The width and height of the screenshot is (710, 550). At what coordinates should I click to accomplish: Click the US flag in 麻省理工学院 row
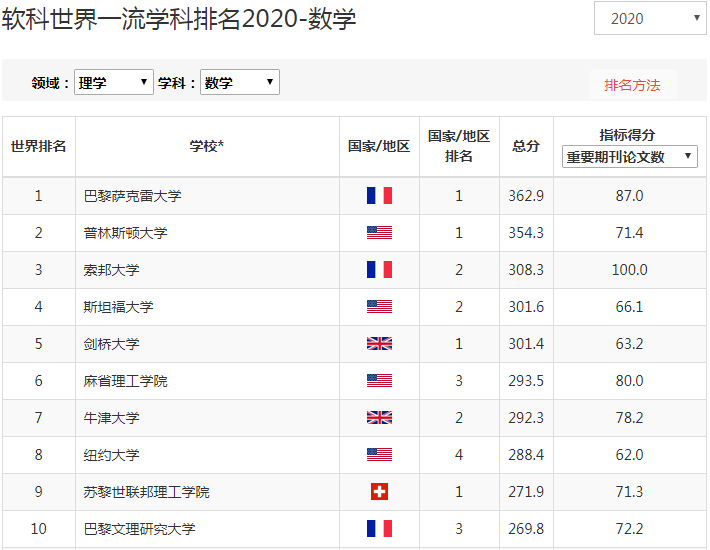[x=379, y=381]
